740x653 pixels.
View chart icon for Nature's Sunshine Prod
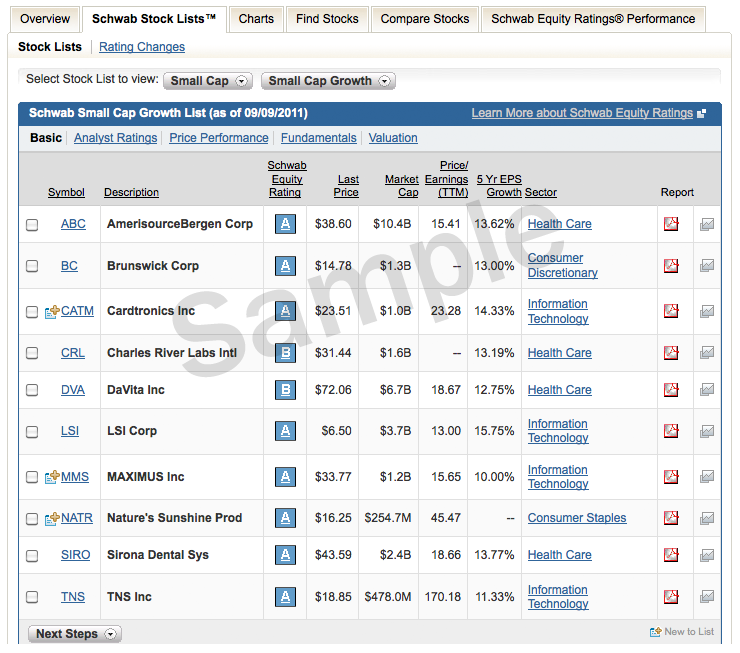coord(706,518)
